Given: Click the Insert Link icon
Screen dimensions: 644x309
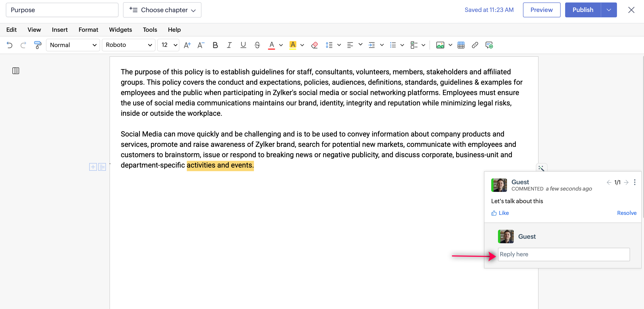Looking at the screenshot, I should point(475,45).
